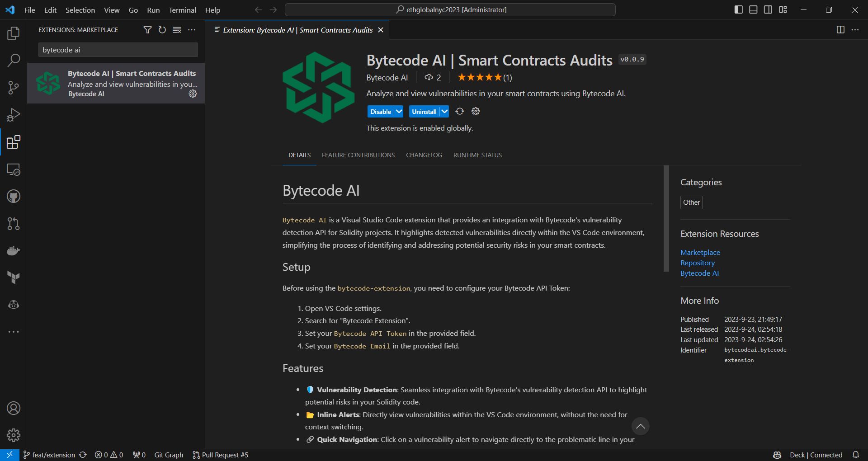This screenshot has width=868, height=461.
Task: Open Extensions views and more actions menu
Action: (192, 30)
